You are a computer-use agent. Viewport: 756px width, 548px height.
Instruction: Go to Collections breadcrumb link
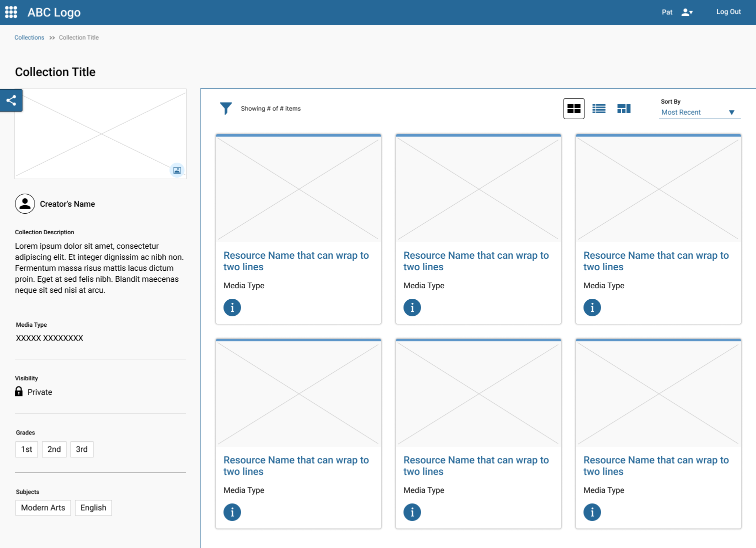click(29, 38)
